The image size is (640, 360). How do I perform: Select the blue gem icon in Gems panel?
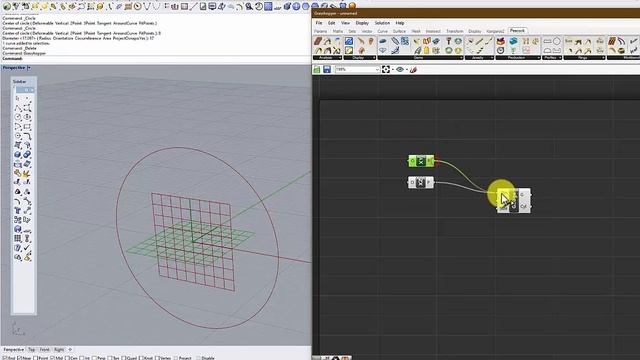point(382,41)
